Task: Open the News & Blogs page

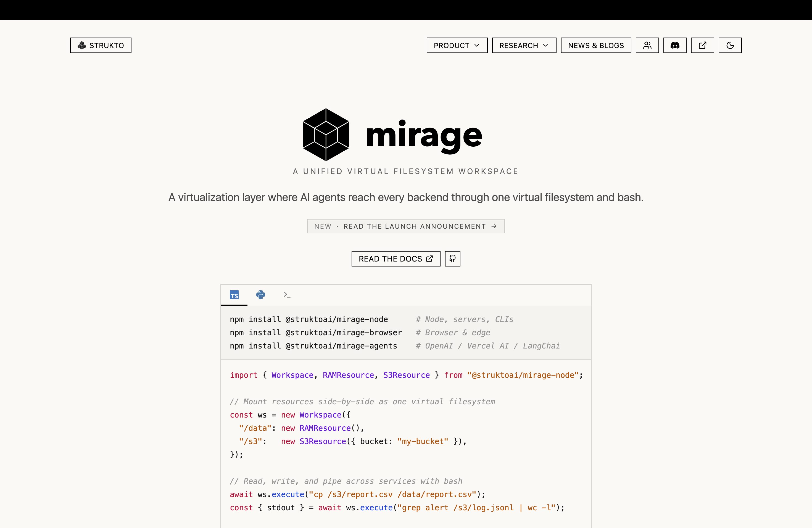Action: pos(596,45)
